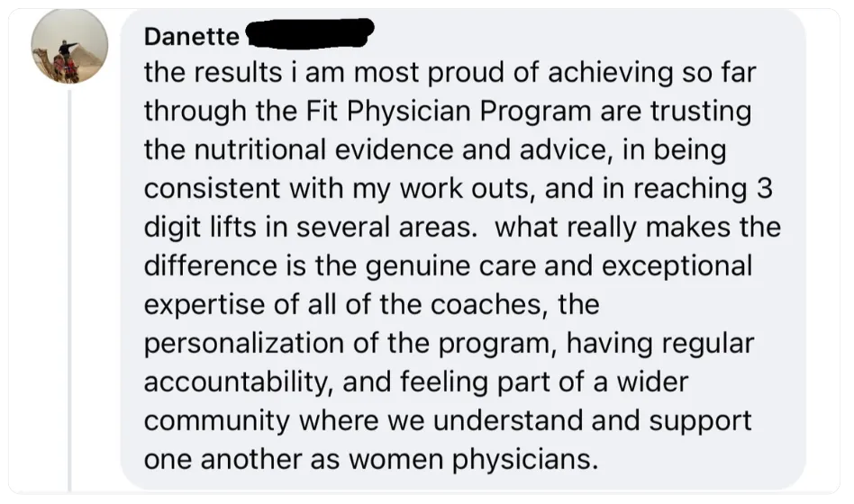The height and width of the screenshot is (504, 854).
Task: Click the words "wider" near feeling part
Action: [x=652, y=382]
